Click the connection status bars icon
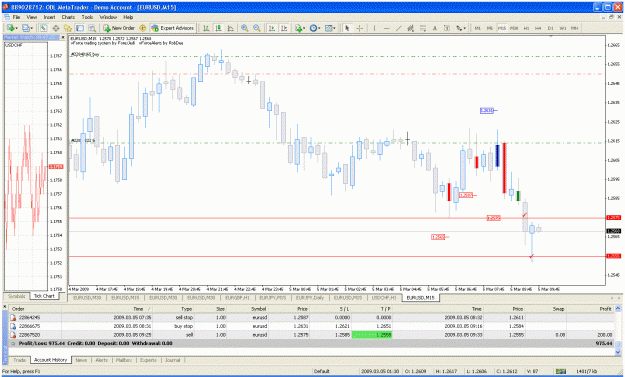 (560, 371)
